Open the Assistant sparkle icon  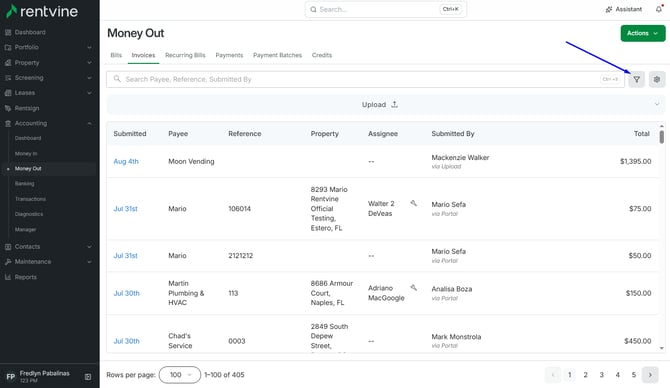point(609,9)
